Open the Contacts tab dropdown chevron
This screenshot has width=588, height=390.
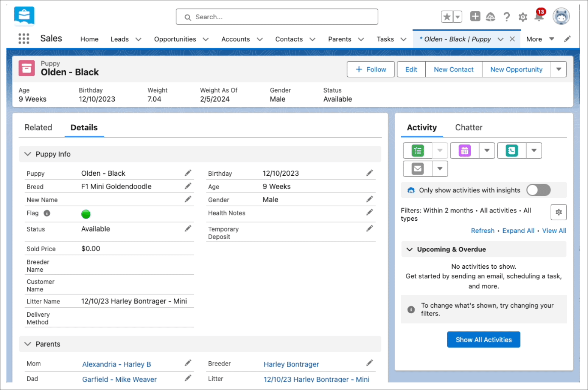(x=313, y=39)
